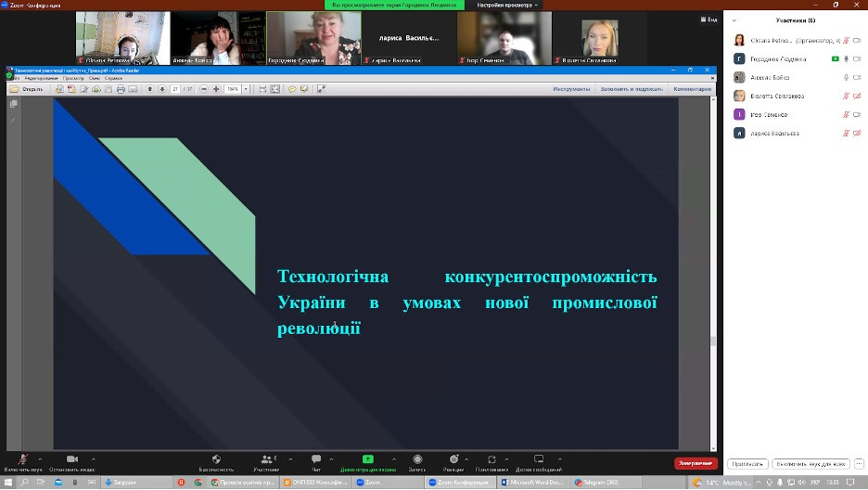
Task: Expand video options arrow beside camera
Action: (x=93, y=459)
